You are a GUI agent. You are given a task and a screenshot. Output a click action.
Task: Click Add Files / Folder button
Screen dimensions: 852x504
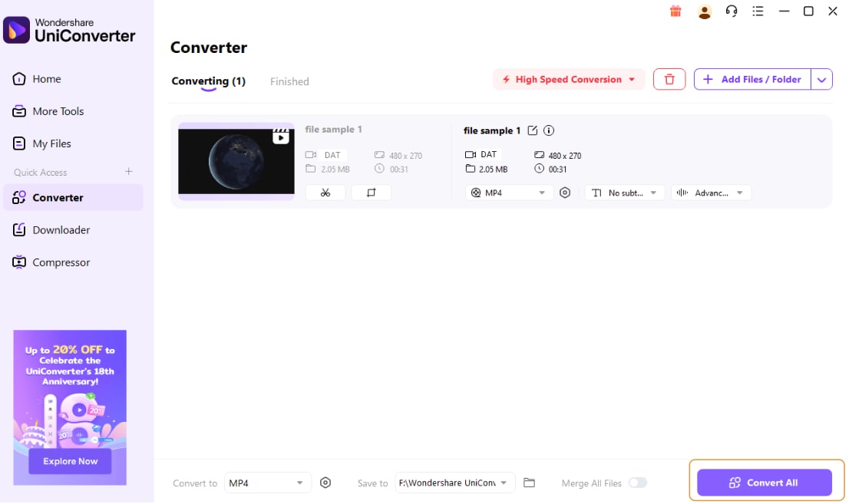tap(752, 79)
